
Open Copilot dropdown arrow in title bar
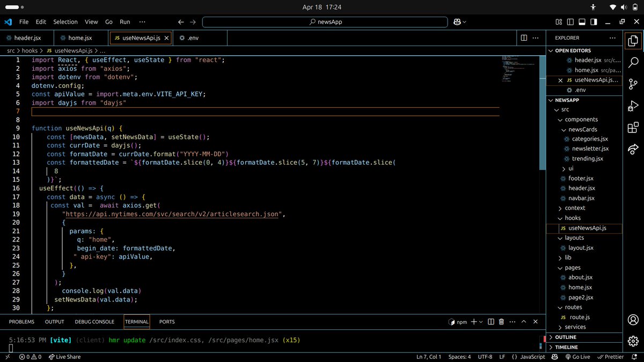pyautogui.click(x=464, y=22)
